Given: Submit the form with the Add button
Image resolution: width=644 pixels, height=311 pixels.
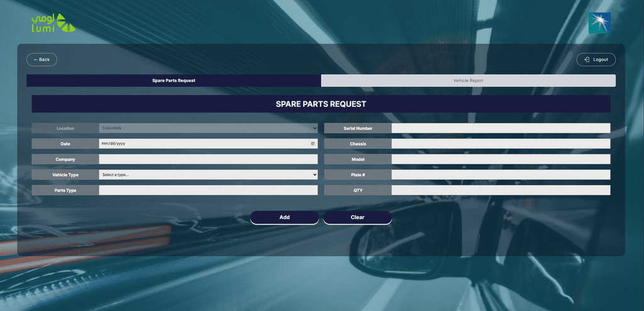Looking at the screenshot, I should point(285,217).
